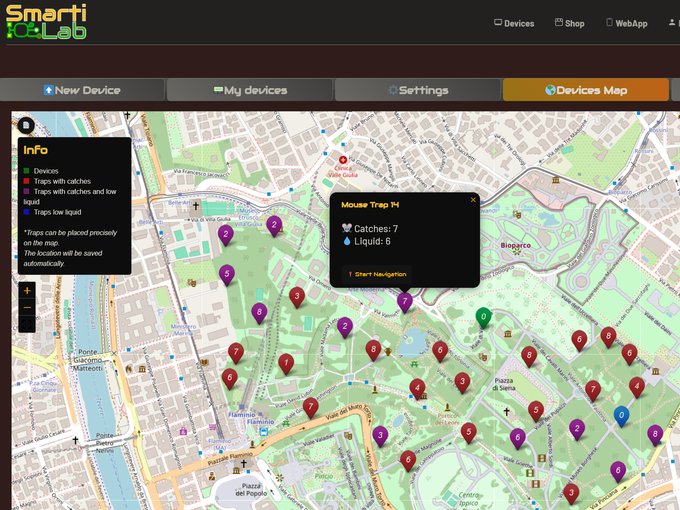Enter fullscreen map view
The image size is (680, 510).
click(26, 324)
